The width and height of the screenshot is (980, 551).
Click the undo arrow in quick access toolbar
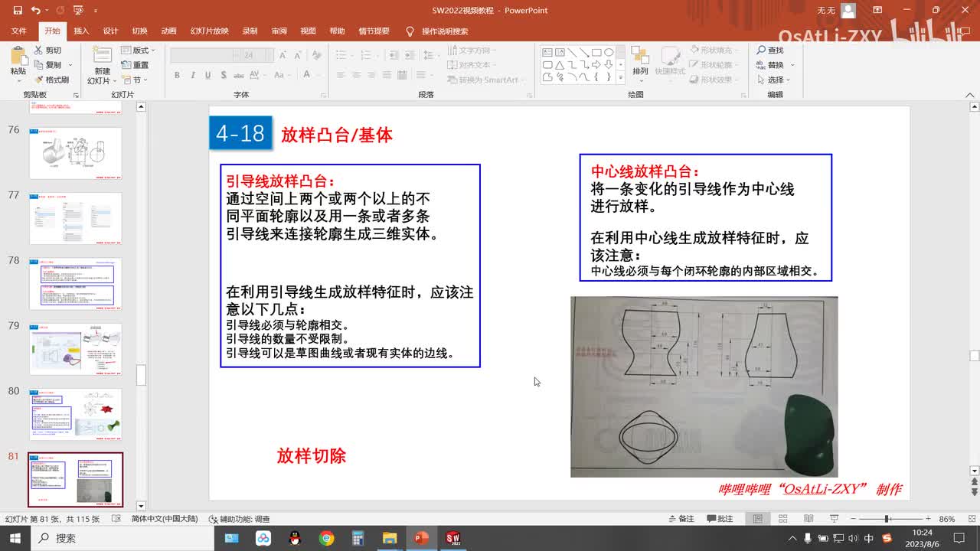[x=36, y=11]
